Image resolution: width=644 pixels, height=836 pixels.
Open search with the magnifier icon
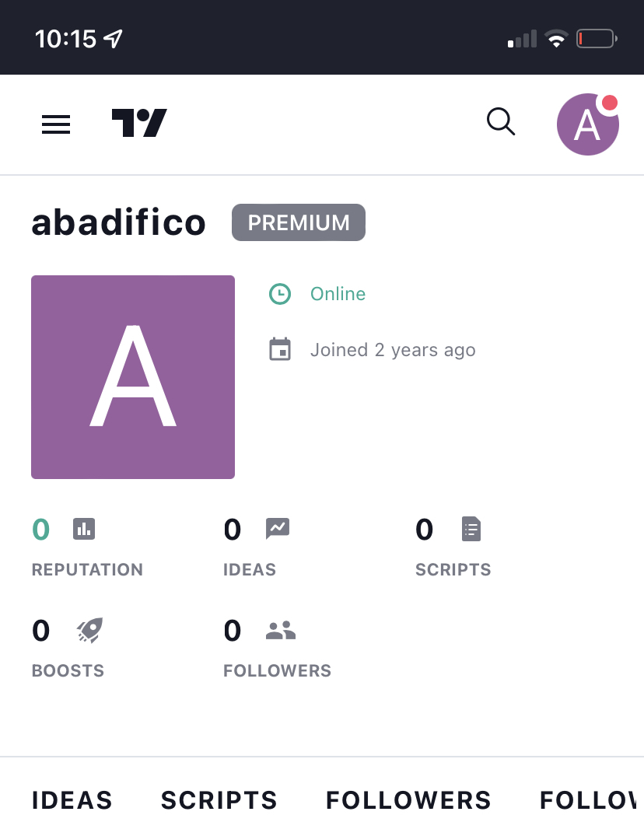point(500,122)
